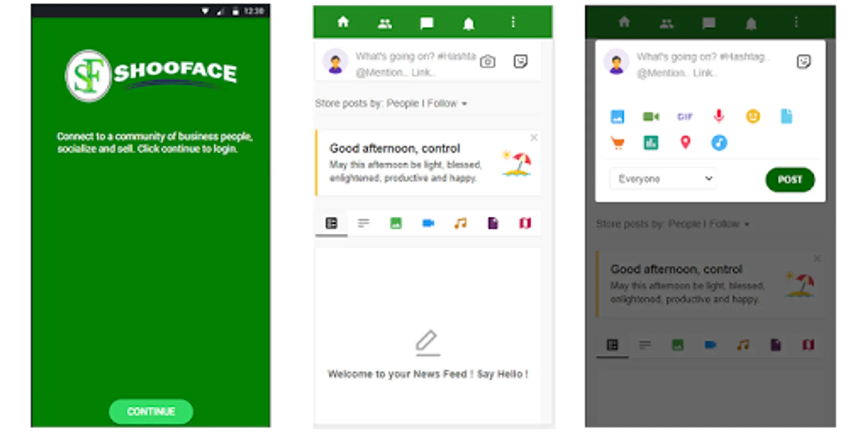Click the dimmed bell icon above the post composer
This screenshot has height=434, width=868.
coord(751,24)
